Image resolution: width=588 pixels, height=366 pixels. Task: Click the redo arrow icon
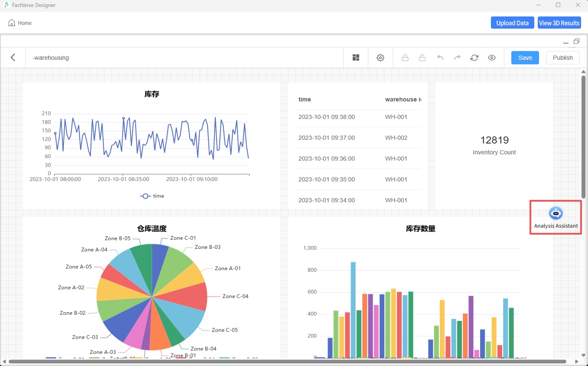(x=457, y=57)
